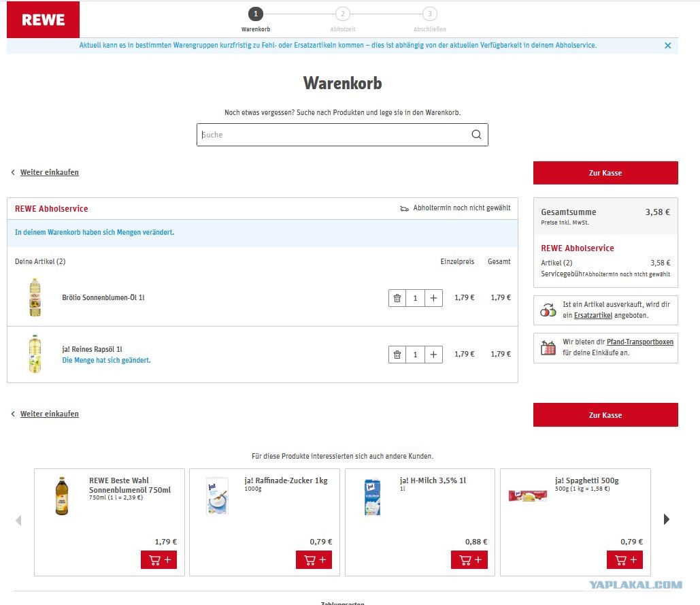Focus the Suche search field
The image size is (700, 605).
coord(342,135)
